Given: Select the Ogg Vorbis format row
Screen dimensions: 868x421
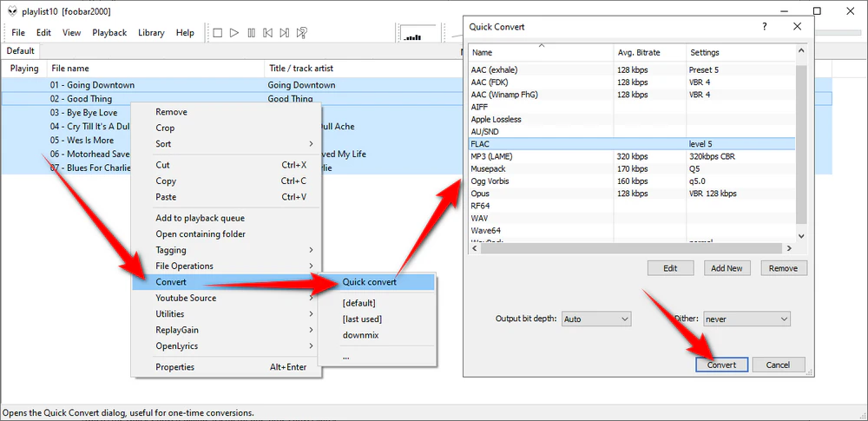Looking at the screenshot, I should [632, 181].
